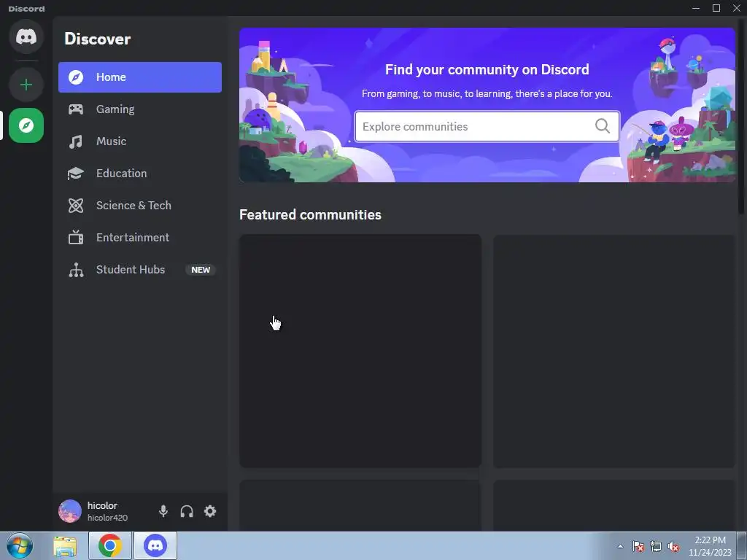Click the volume muted tray icon
The image size is (747, 560).
pyautogui.click(x=673, y=546)
